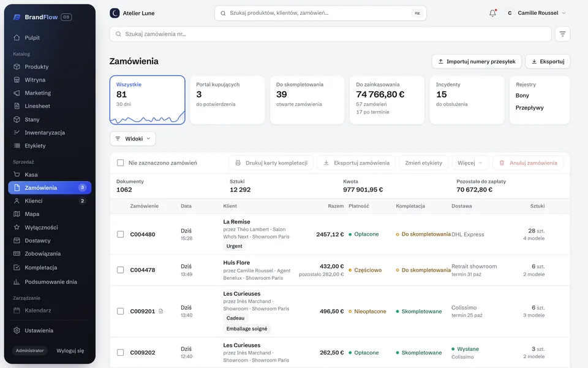Click Zmień etykiety button
The height and width of the screenshot is (368, 588).
click(423, 163)
